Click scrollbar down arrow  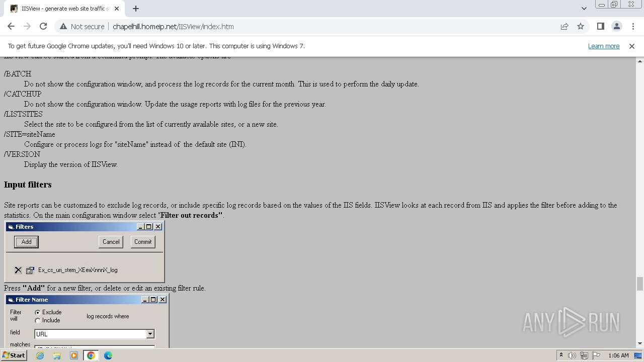coord(639,344)
